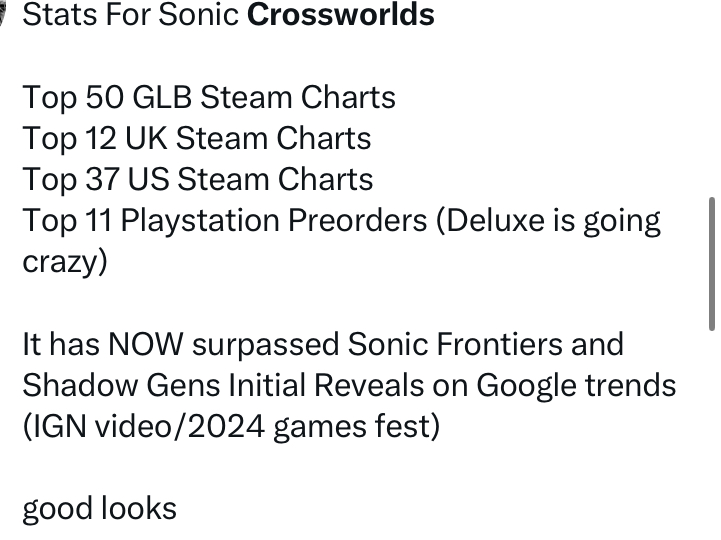721x540 pixels.
Task: Click the scrollbar track above the thumb
Action: [x=712, y=98]
